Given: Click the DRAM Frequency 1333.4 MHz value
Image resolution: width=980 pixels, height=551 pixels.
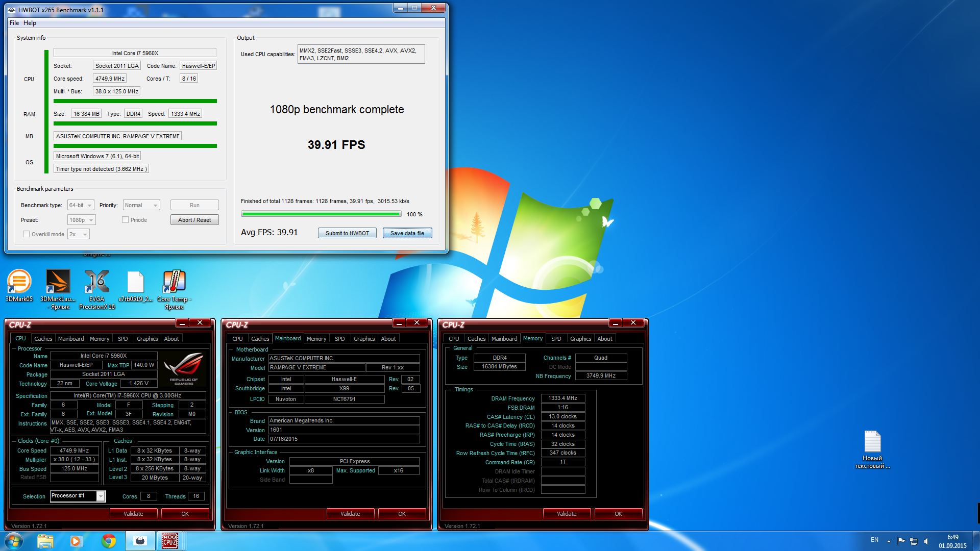Looking at the screenshot, I should (x=563, y=398).
